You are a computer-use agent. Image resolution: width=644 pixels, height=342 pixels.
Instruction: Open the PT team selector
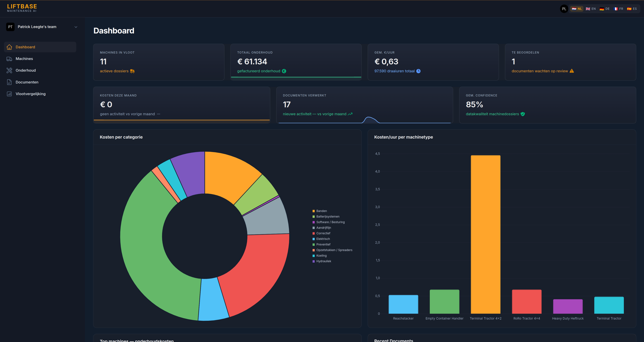[x=10, y=27]
